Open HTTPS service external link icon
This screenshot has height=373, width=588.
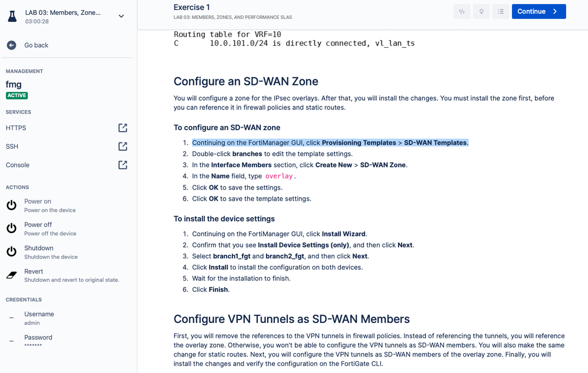click(x=122, y=128)
